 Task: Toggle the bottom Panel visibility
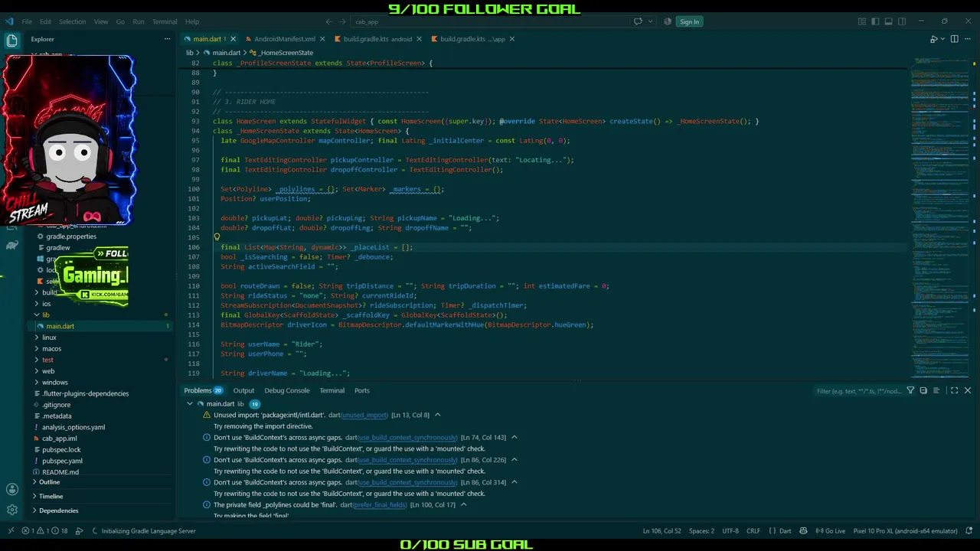tap(888, 21)
